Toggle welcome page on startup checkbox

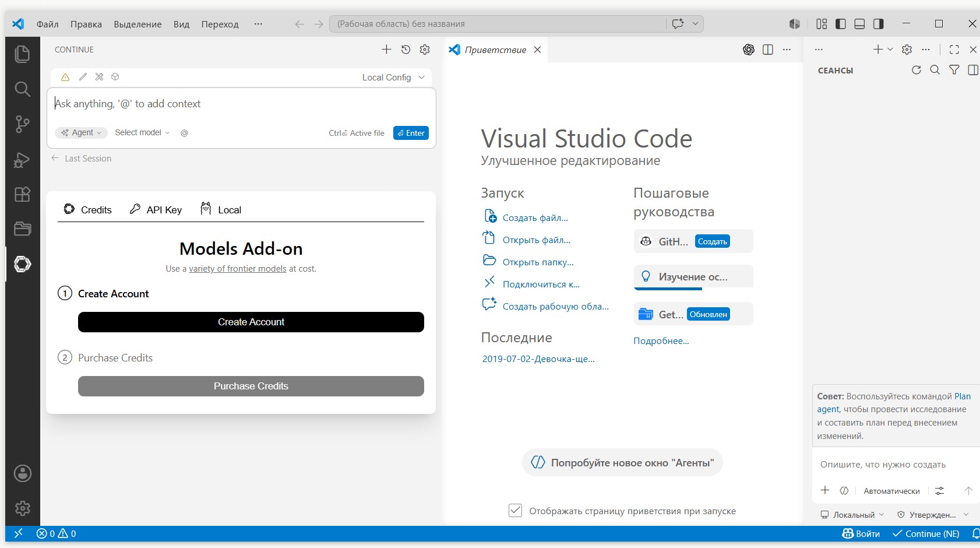[x=515, y=511]
